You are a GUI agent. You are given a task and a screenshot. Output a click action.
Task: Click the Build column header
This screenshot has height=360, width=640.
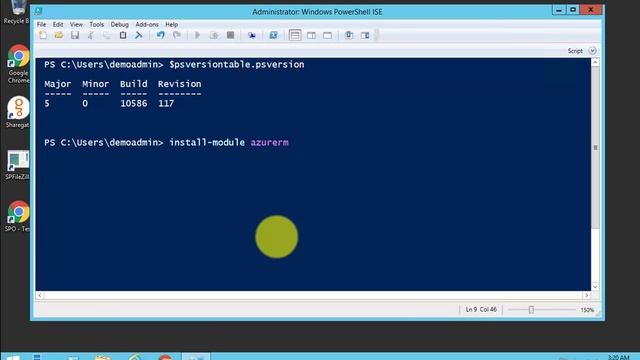(133, 84)
